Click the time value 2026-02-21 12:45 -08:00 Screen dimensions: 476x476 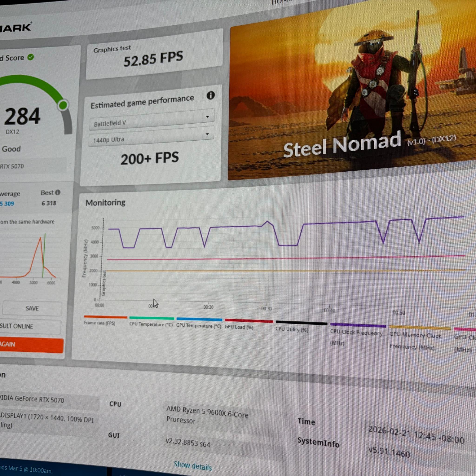416,435
